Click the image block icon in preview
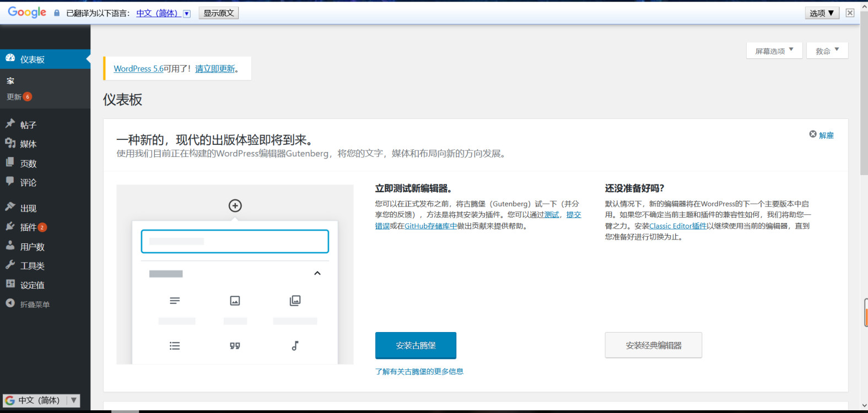The width and height of the screenshot is (868, 413). click(x=235, y=301)
